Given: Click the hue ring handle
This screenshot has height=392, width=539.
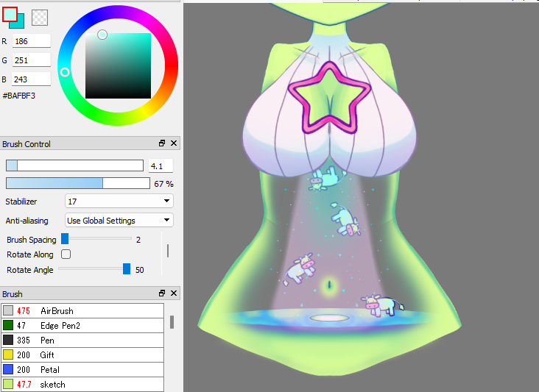Looking at the screenshot, I should click(x=65, y=72).
